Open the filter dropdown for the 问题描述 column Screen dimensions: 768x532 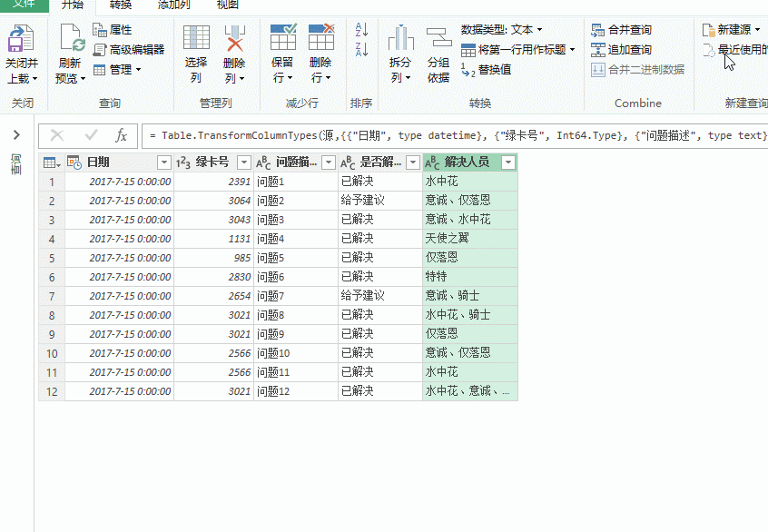(329, 163)
